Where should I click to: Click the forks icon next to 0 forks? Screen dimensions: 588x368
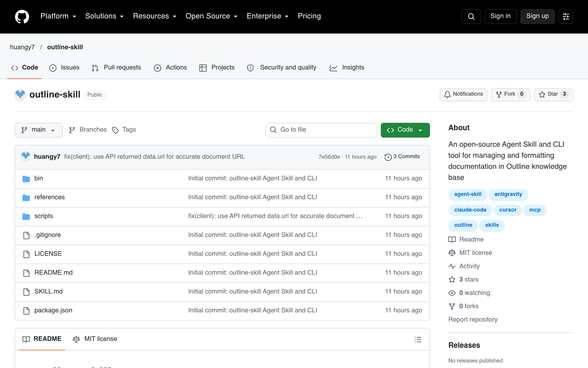[x=452, y=306]
